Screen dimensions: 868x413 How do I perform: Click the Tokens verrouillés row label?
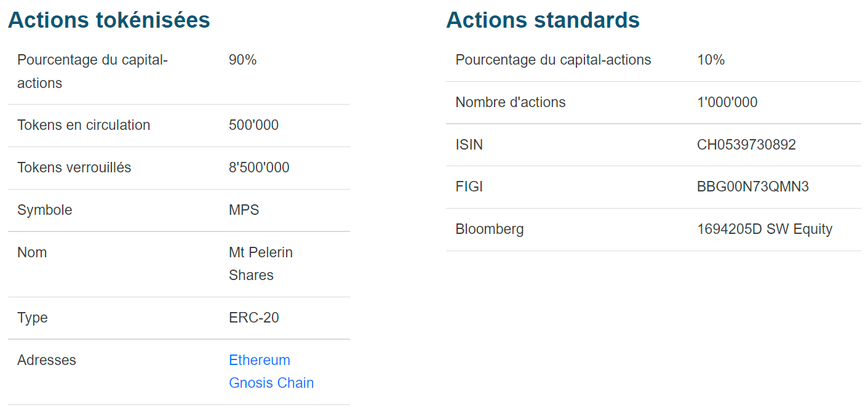tap(74, 167)
